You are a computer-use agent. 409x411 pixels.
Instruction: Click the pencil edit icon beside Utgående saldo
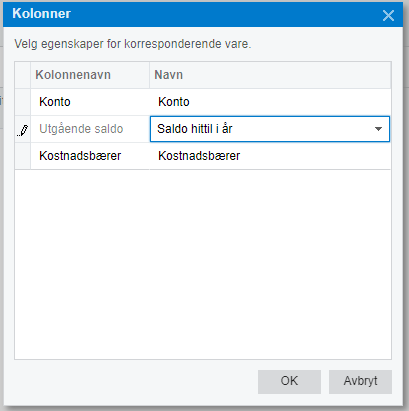click(23, 130)
